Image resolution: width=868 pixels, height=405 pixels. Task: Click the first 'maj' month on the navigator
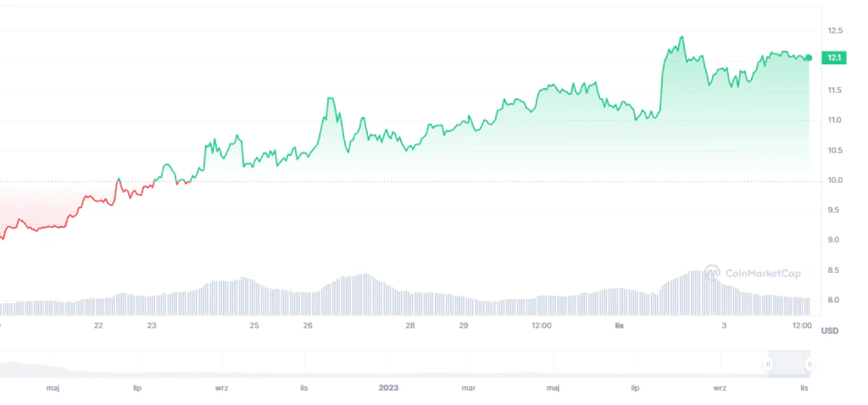click(x=53, y=388)
